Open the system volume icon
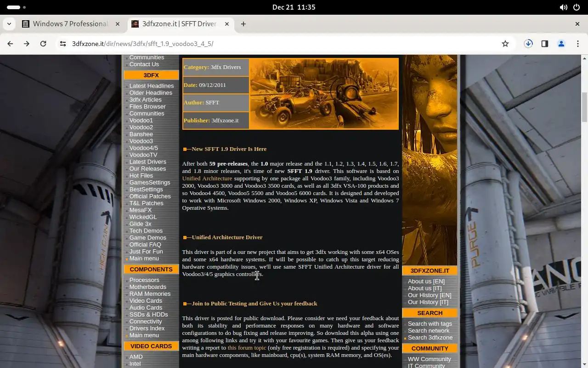Image resolution: width=588 pixels, height=368 pixels. (564, 7)
